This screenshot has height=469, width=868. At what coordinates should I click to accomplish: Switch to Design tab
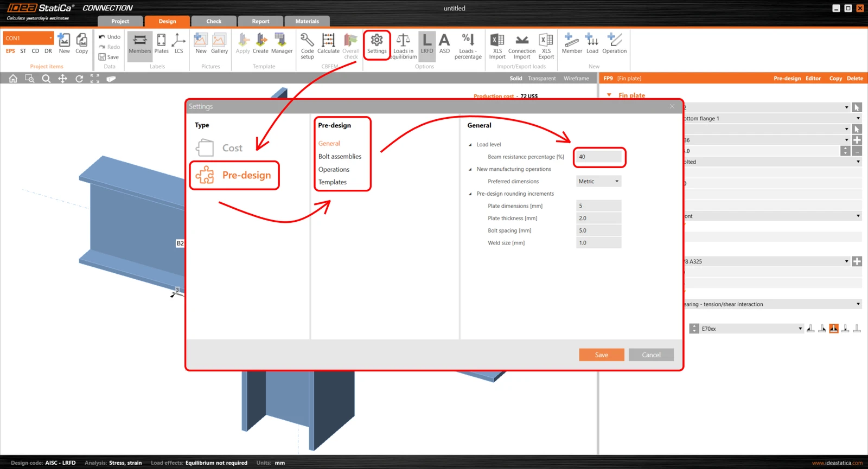(x=167, y=21)
